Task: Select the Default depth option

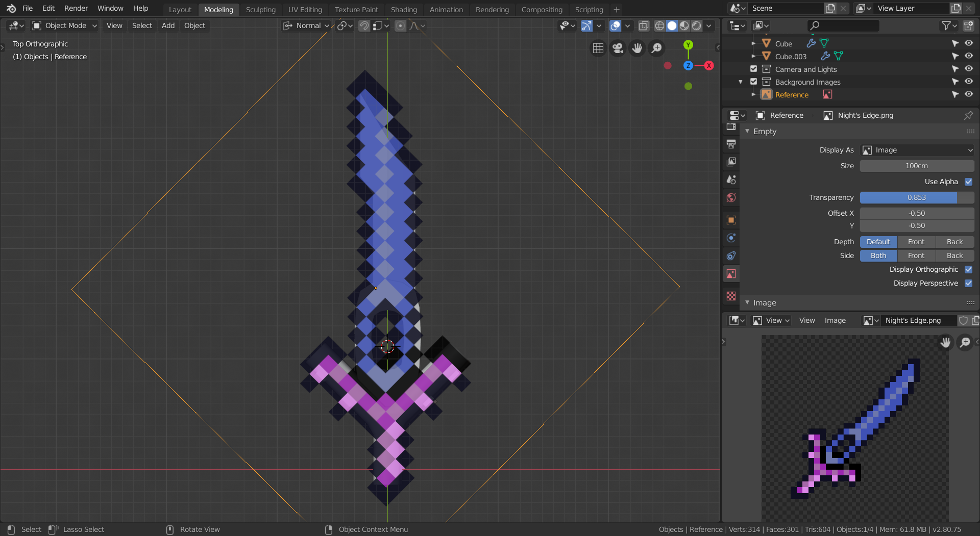Action: click(878, 242)
